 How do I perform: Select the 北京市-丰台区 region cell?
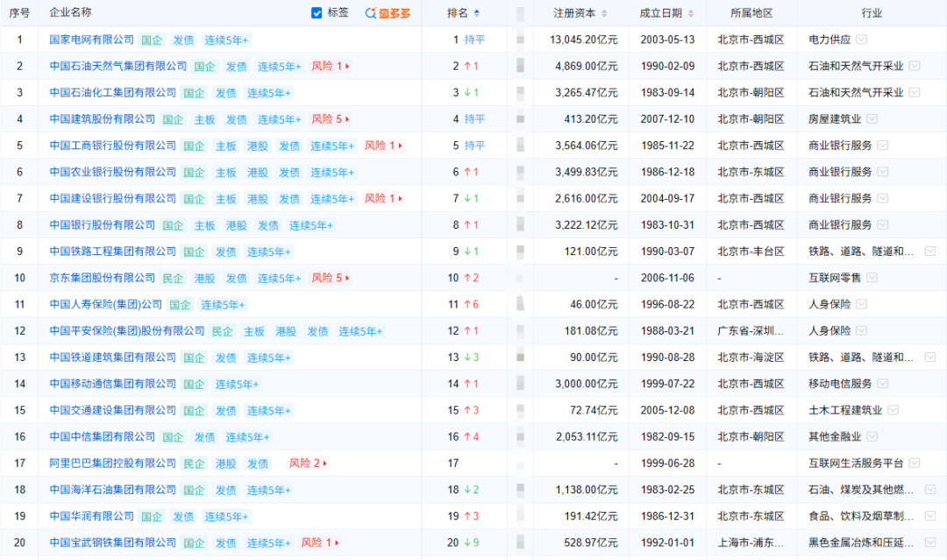[751, 251]
